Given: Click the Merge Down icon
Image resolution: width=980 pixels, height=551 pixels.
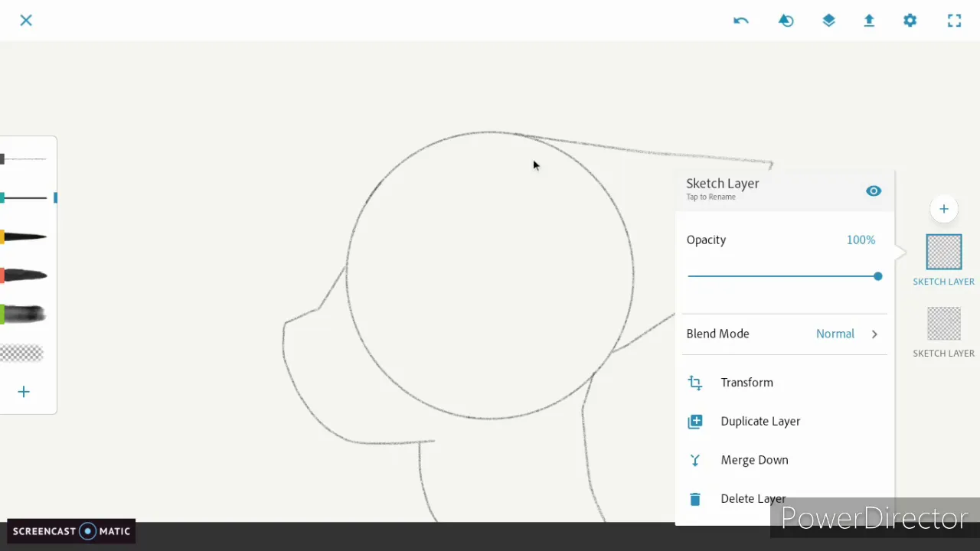Looking at the screenshot, I should [x=695, y=460].
